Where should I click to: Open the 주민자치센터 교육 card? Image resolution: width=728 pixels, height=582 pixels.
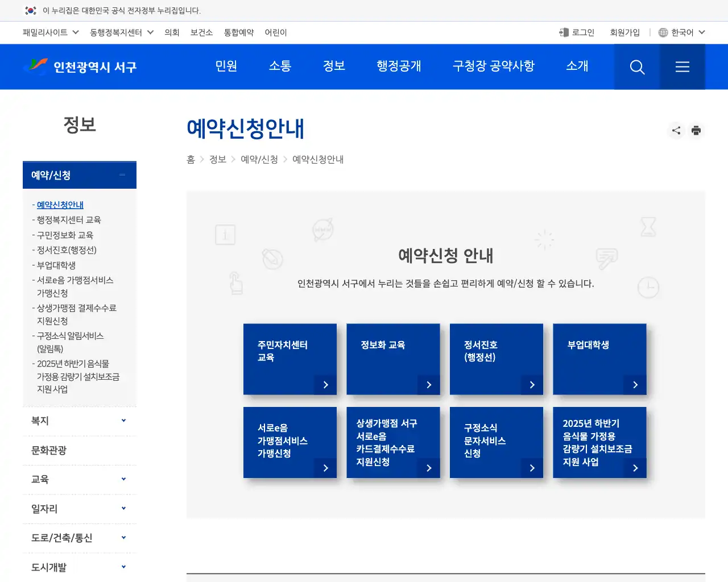290,359
